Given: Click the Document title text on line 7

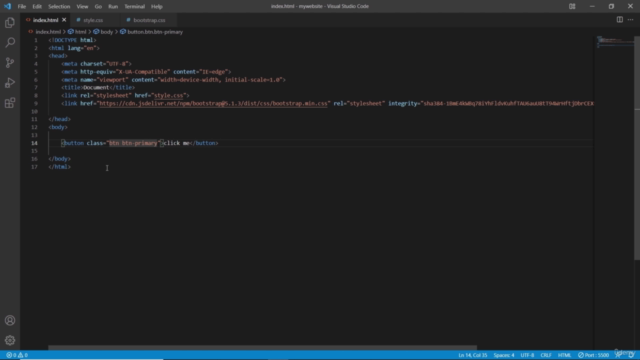Looking at the screenshot, I should tap(96, 87).
